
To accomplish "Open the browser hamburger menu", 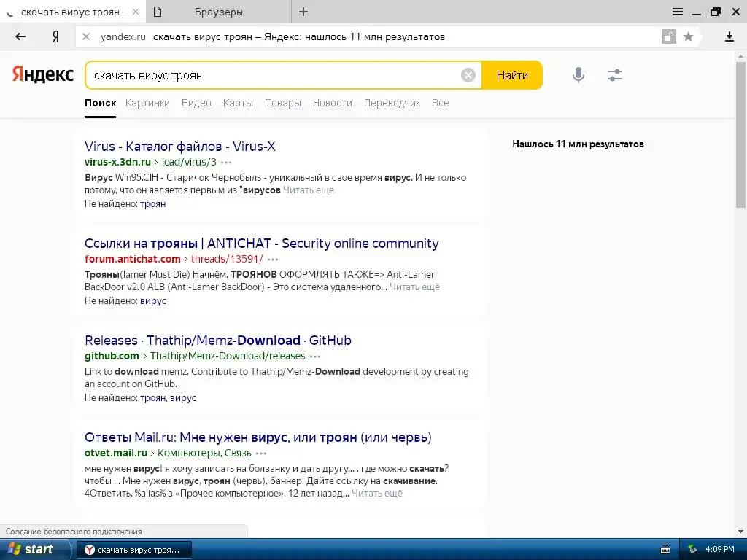I will click(678, 12).
